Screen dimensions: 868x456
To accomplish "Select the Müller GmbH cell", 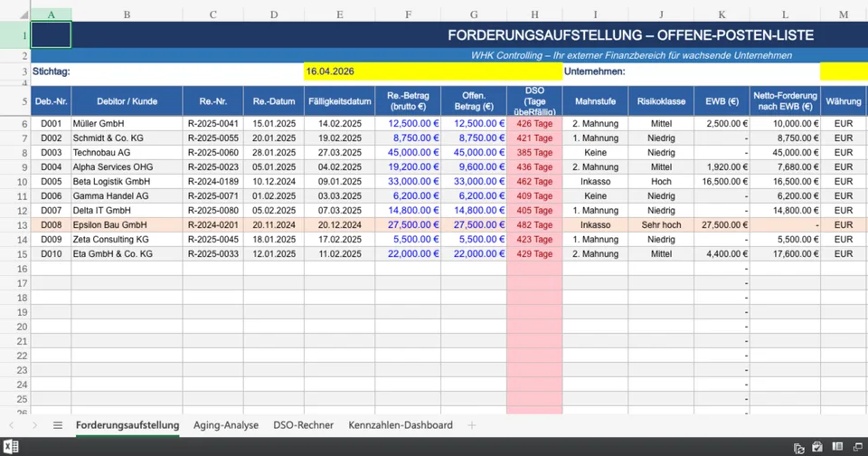I will click(127, 124).
